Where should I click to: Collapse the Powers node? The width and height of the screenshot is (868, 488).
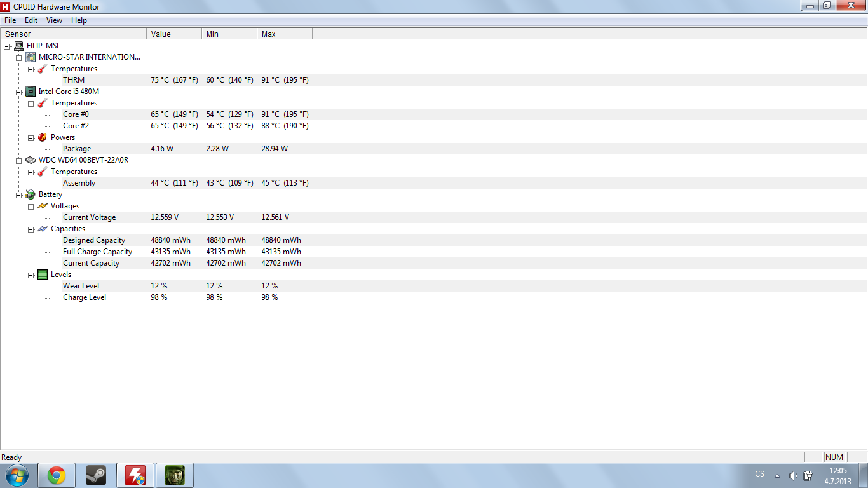pyautogui.click(x=31, y=137)
